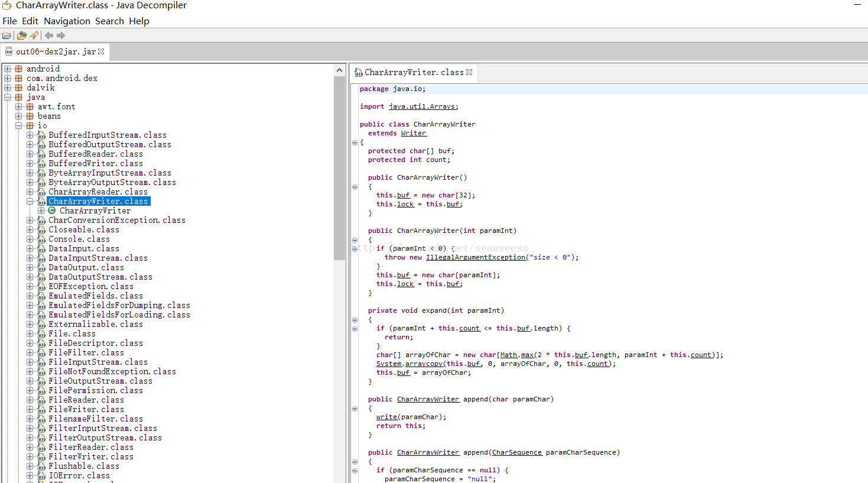Click the Open File toolbar icon
The image size is (868, 483).
[6, 35]
